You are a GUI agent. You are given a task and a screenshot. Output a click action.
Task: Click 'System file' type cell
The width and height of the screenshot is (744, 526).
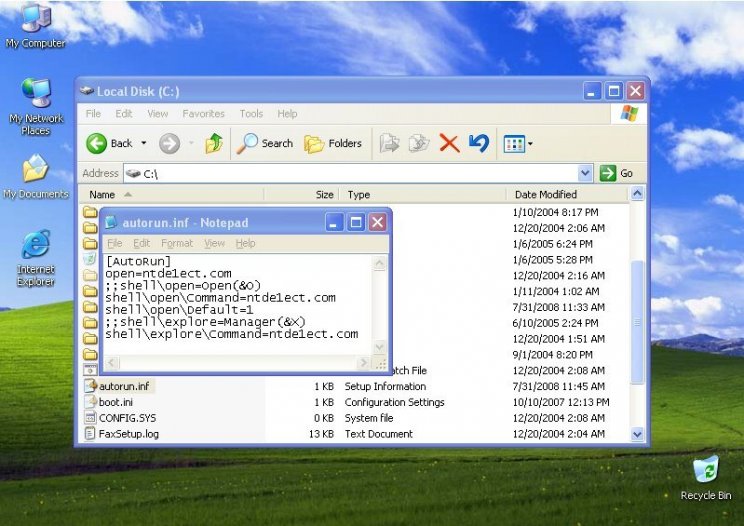coord(369,418)
